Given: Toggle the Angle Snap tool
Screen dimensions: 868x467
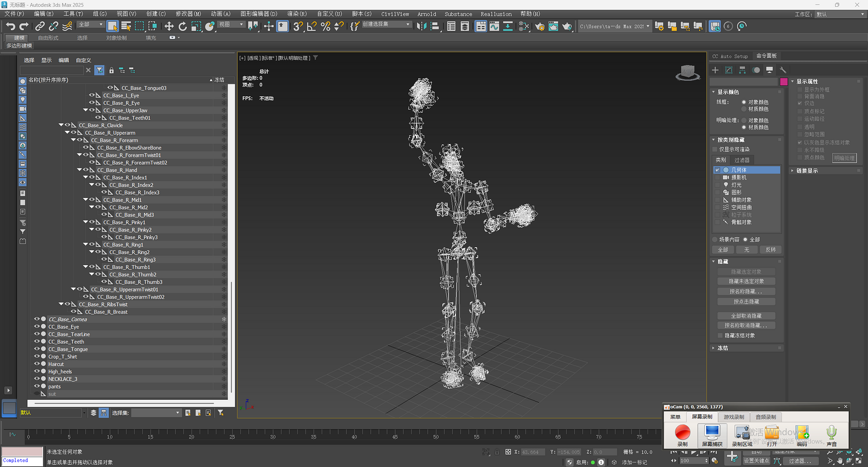Looking at the screenshot, I should pos(311,26).
